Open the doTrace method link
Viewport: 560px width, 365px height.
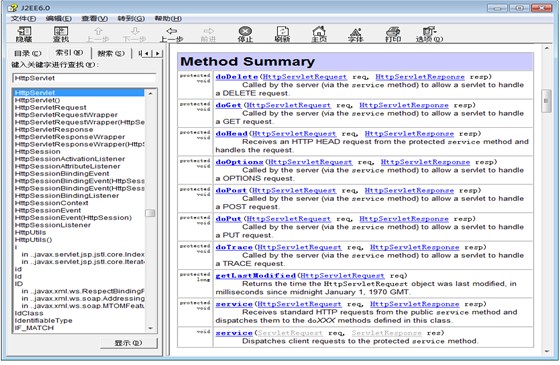pos(234,247)
